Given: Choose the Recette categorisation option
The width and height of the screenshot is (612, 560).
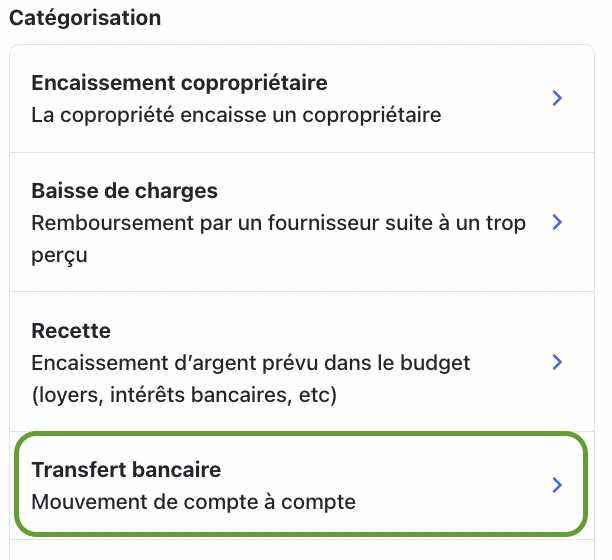Looking at the screenshot, I should (x=302, y=362).
